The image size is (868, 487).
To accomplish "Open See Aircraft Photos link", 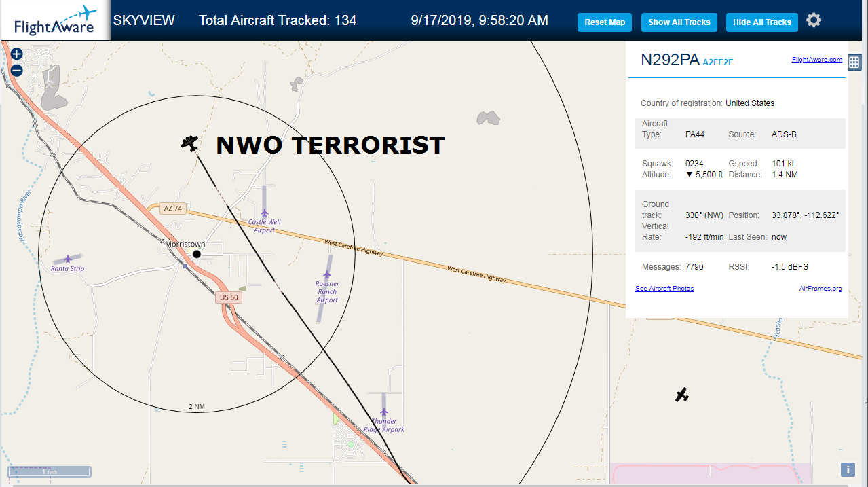I will point(664,289).
